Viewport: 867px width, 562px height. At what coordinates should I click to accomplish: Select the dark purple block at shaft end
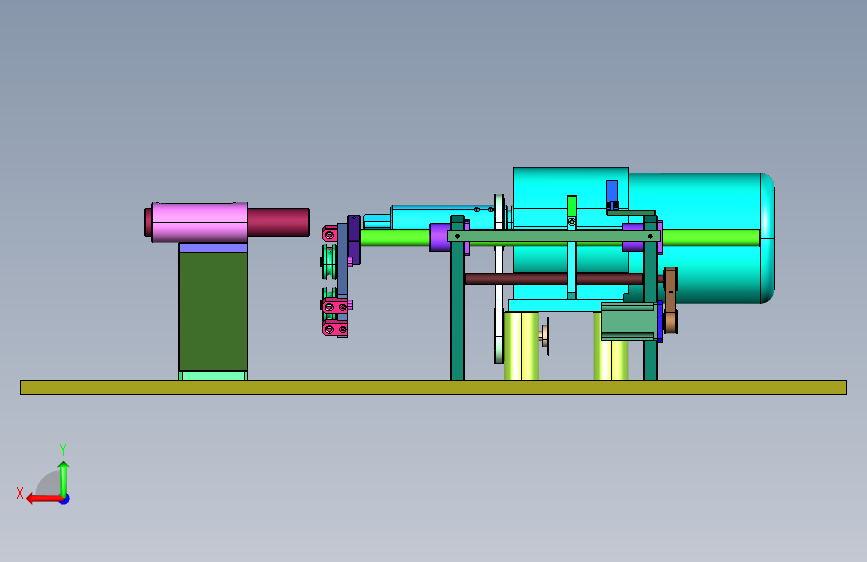tap(354, 240)
